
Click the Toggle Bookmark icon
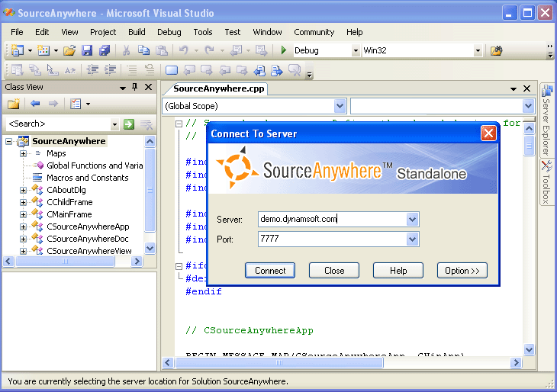pos(172,70)
